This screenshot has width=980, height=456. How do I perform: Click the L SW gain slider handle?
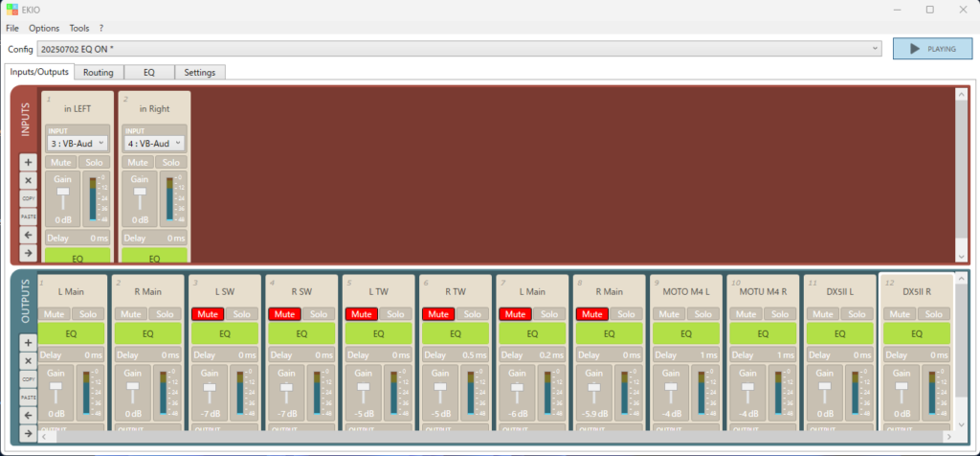point(210,388)
